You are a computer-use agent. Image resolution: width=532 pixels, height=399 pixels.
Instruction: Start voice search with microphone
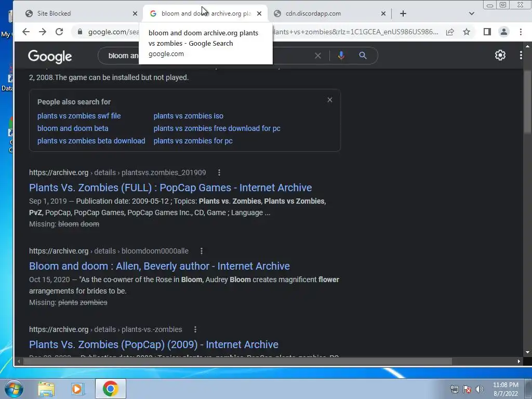pos(341,56)
